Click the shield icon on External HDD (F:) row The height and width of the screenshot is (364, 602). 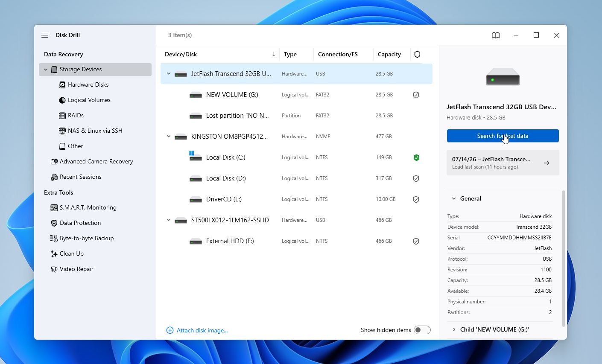click(416, 241)
